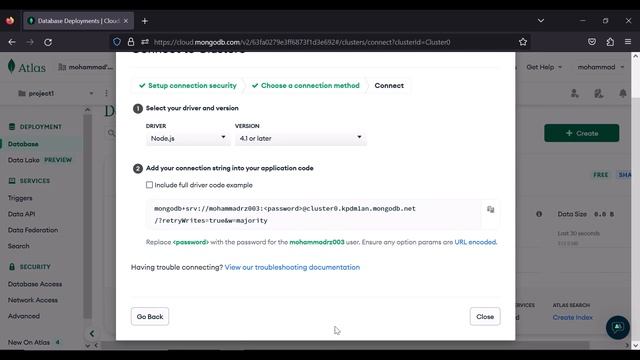Open the Get Help dropdown
640x360 pixels.
click(x=544, y=67)
